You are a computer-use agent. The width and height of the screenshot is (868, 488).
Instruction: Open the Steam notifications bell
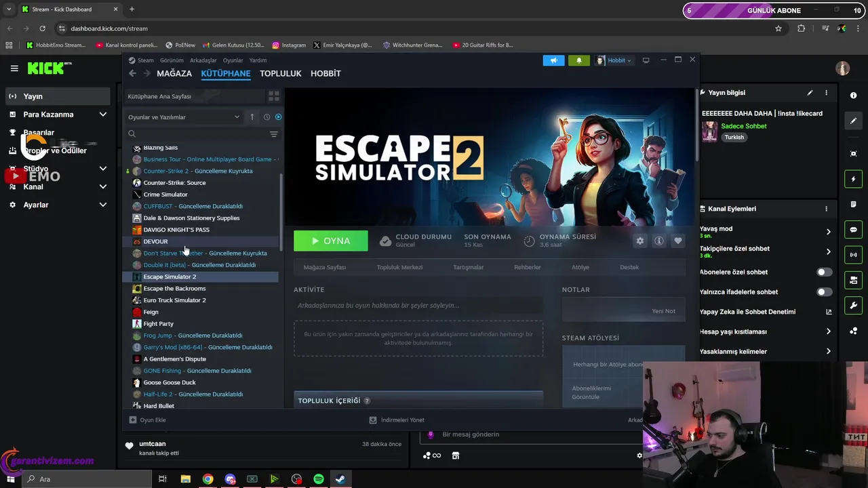(578, 60)
